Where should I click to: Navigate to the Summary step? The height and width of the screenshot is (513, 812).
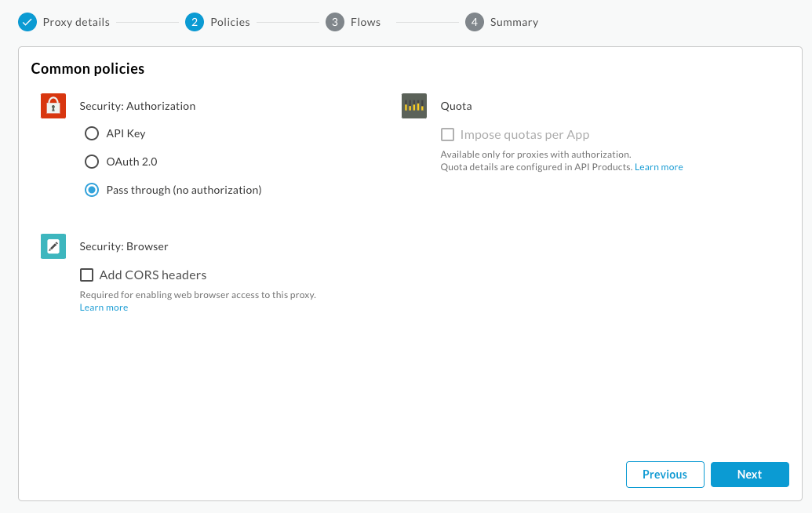pyautogui.click(x=514, y=22)
